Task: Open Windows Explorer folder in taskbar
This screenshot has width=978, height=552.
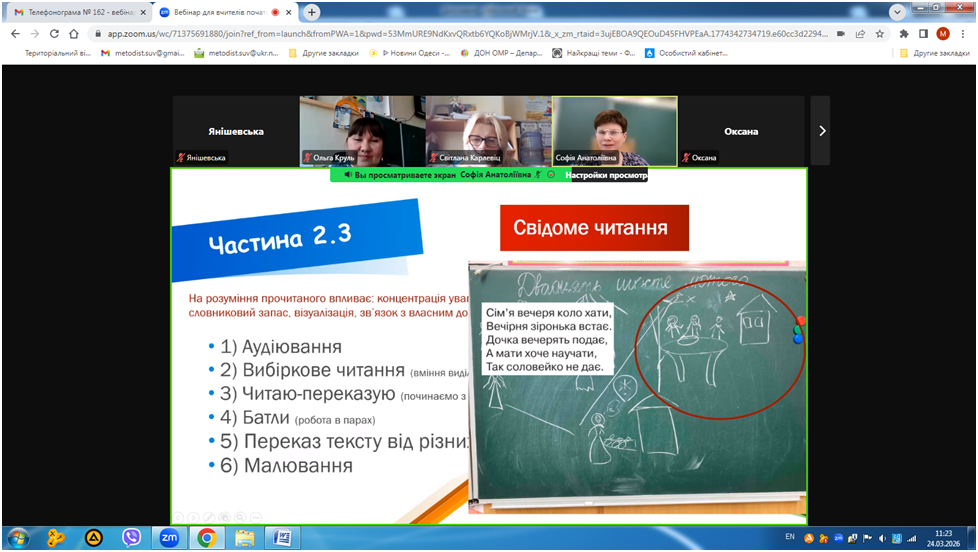Action: [245, 538]
